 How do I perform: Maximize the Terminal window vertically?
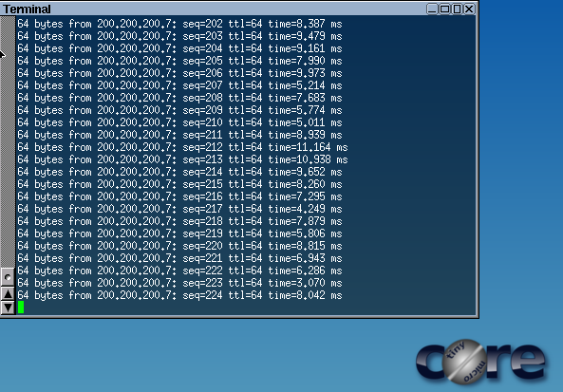click(457, 9)
